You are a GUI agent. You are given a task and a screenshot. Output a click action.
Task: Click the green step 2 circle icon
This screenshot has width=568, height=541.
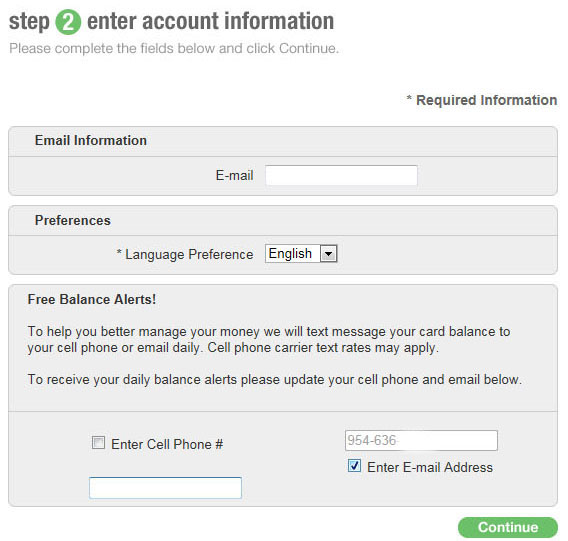coord(68,22)
